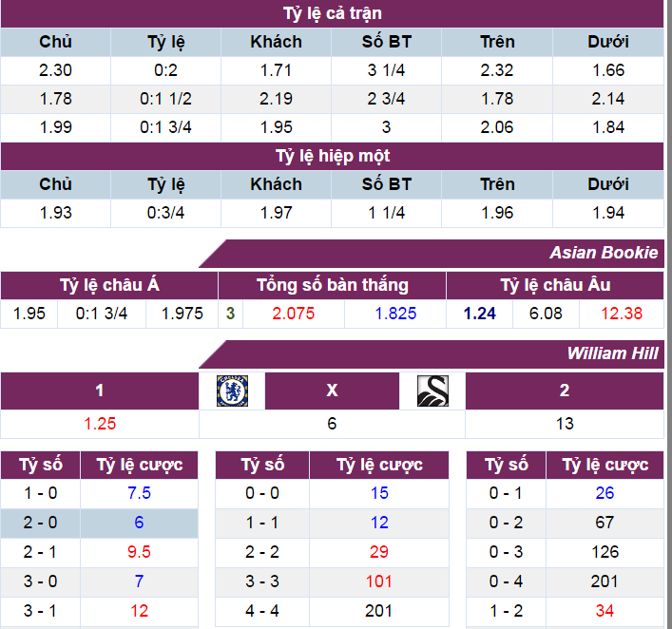Viewport: 672px width, 629px height.
Task: Click the Chelsea club crest icon
Action: pos(233,391)
